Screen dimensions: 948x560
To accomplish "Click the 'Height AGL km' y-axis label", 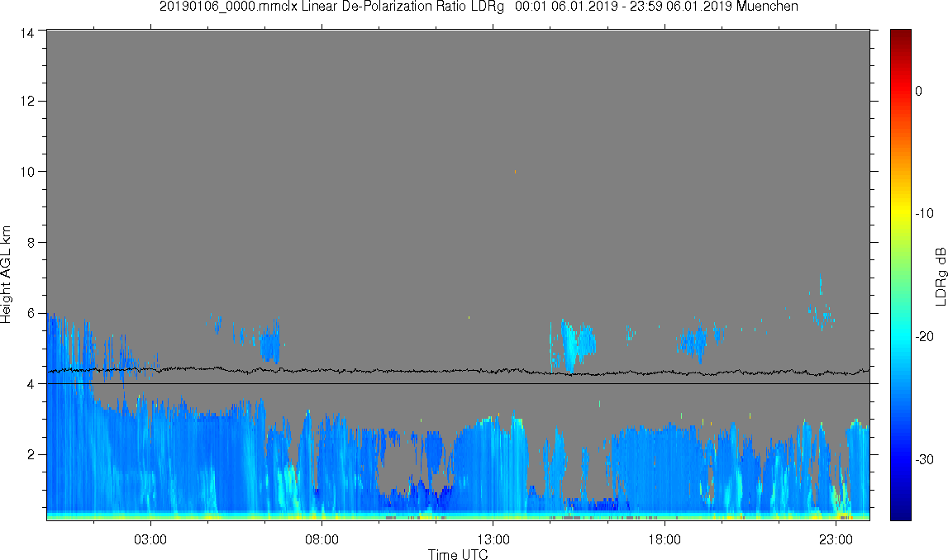I will 6,275.
